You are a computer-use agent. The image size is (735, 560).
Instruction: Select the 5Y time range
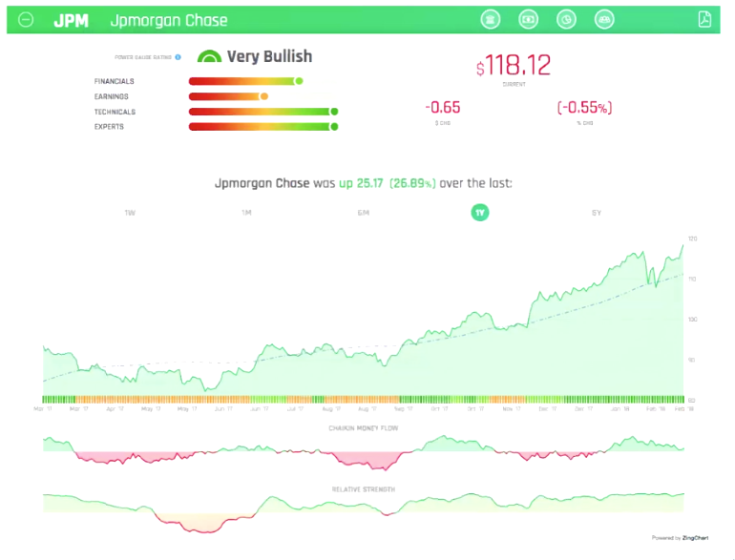click(x=597, y=213)
